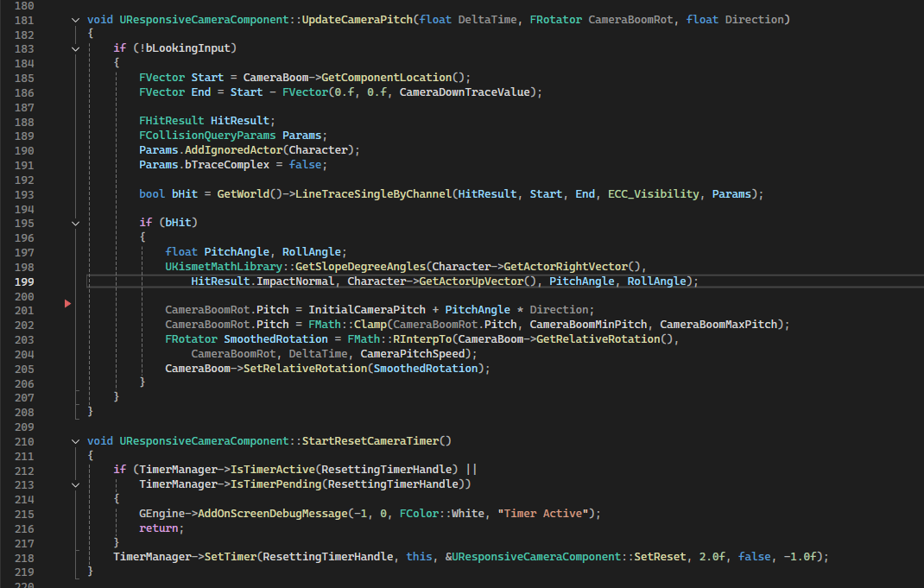
Task: Collapse the StartResetCameraTimer function
Action: 76,441
